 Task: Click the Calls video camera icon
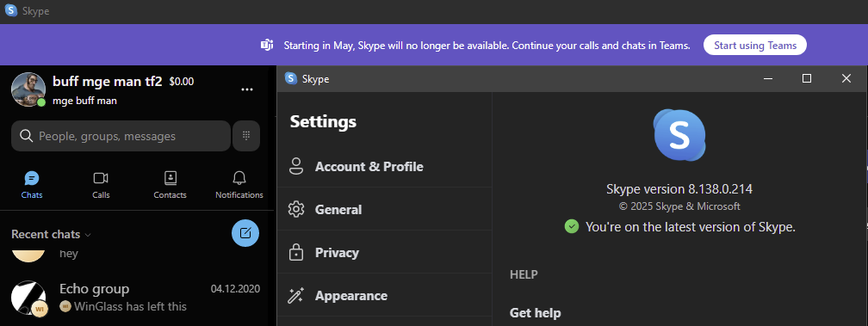[101, 178]
